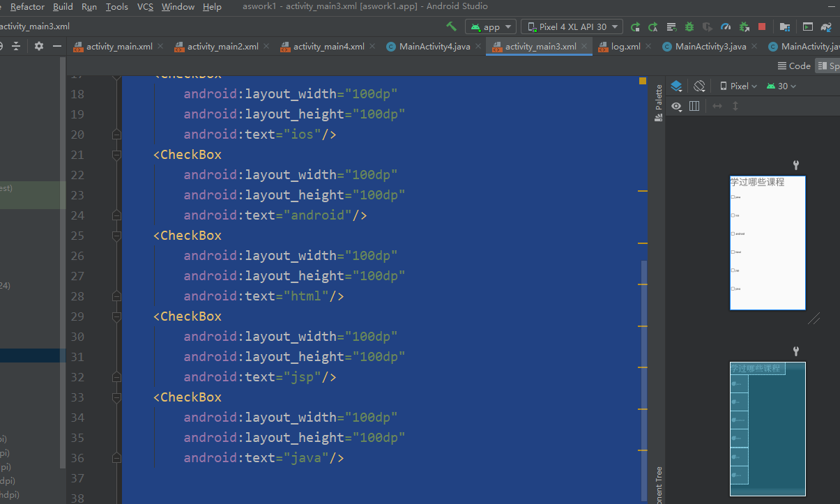This screenshot has width=840, height=504.
Task: Switch editor to Code view
Action: 794,66
